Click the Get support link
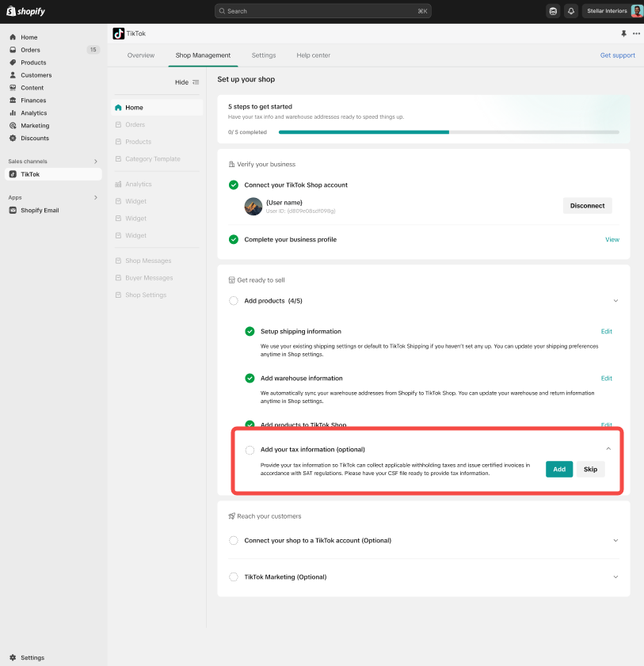This screenshot has width=644, height=666. click(617, 55)
